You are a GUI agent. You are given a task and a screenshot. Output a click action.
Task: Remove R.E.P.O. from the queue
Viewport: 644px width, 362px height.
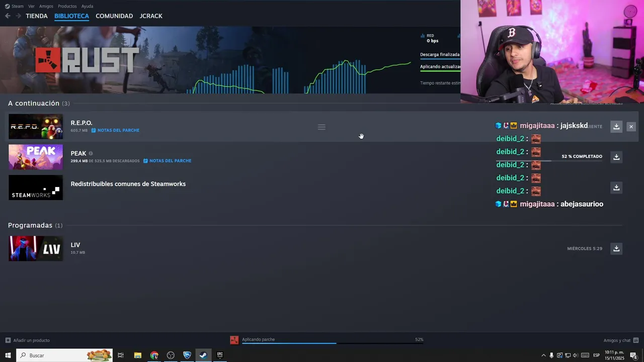click(x=631, y=127)
